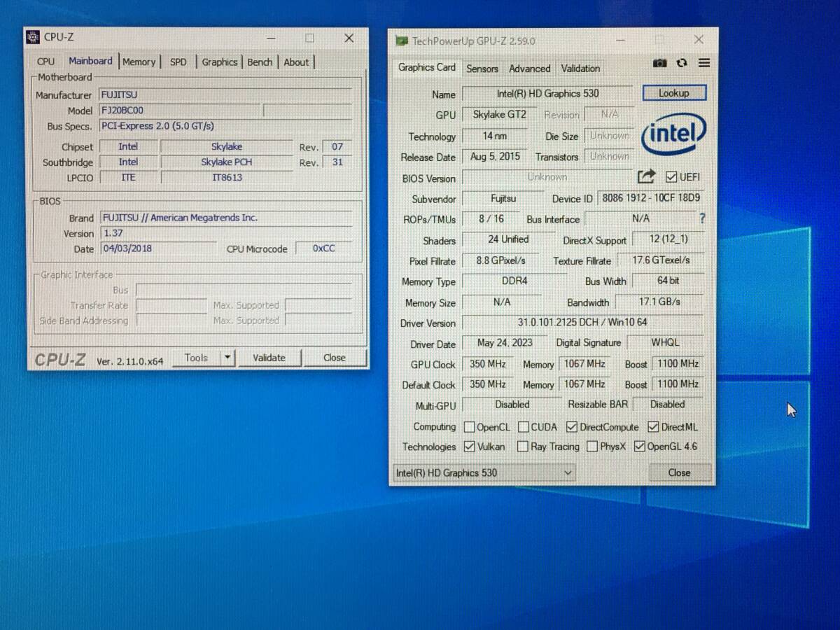The image size is (840, 630).
Task: Click the 64 bit Bus Width value
Action: coord(668,281)
